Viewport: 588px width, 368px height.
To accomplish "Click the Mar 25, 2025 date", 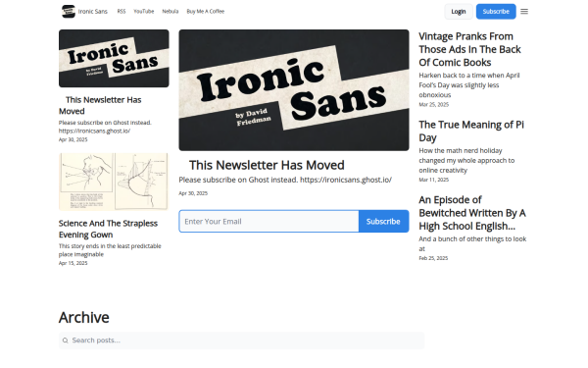I will [x=434, y=105].
